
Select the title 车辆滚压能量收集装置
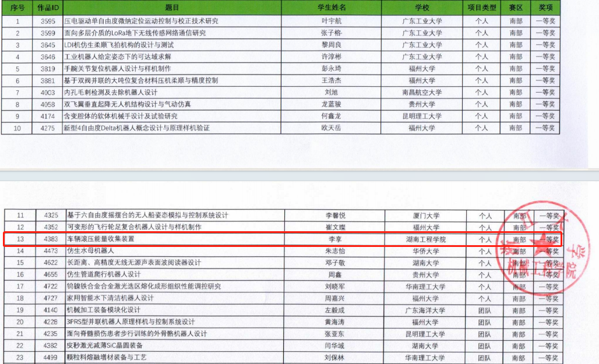pyautogui.click(x=101, y=239)
